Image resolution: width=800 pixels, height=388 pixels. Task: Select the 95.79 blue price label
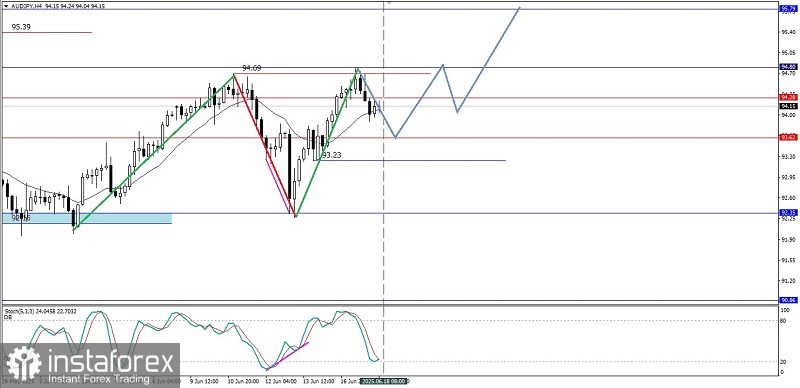tap(788, 9)
